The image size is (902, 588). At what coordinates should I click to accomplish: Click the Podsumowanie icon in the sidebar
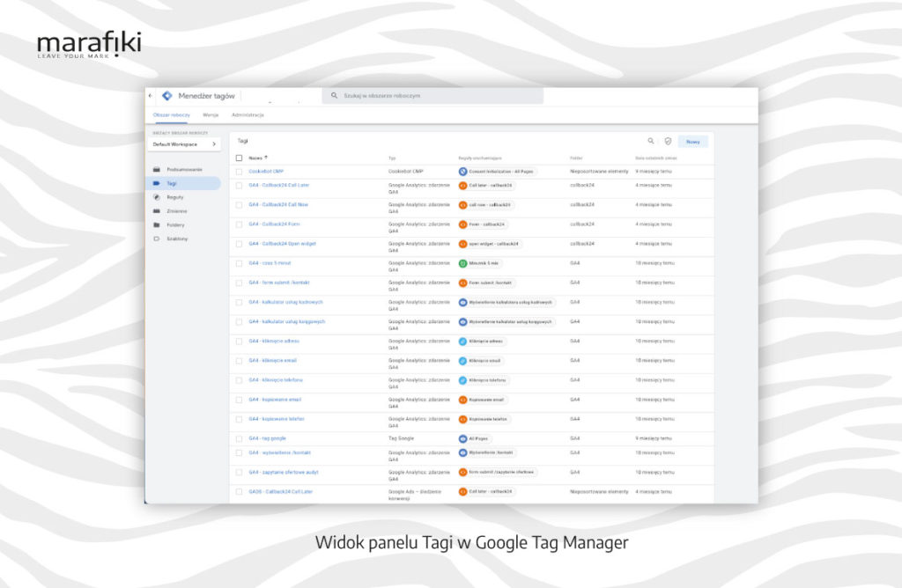157,170
